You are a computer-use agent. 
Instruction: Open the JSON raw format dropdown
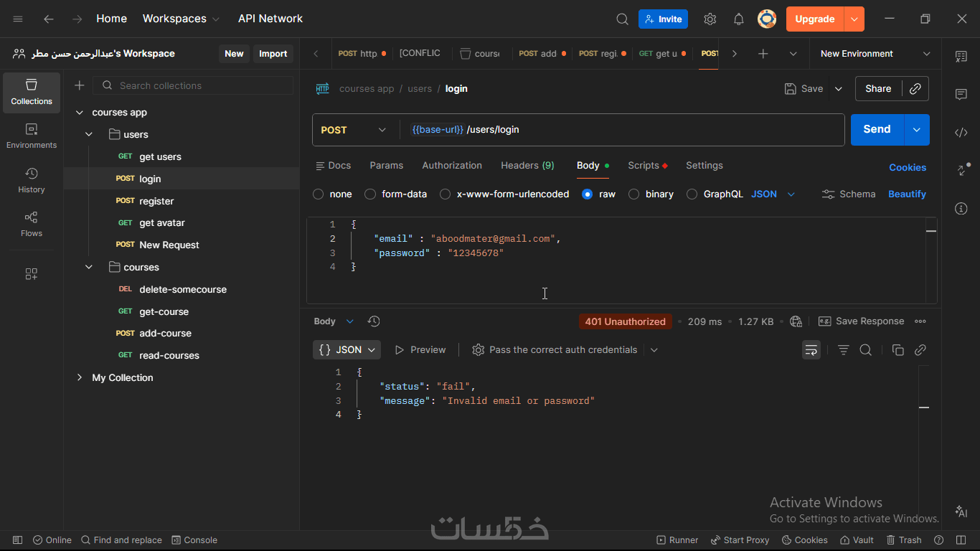(773, 194)
